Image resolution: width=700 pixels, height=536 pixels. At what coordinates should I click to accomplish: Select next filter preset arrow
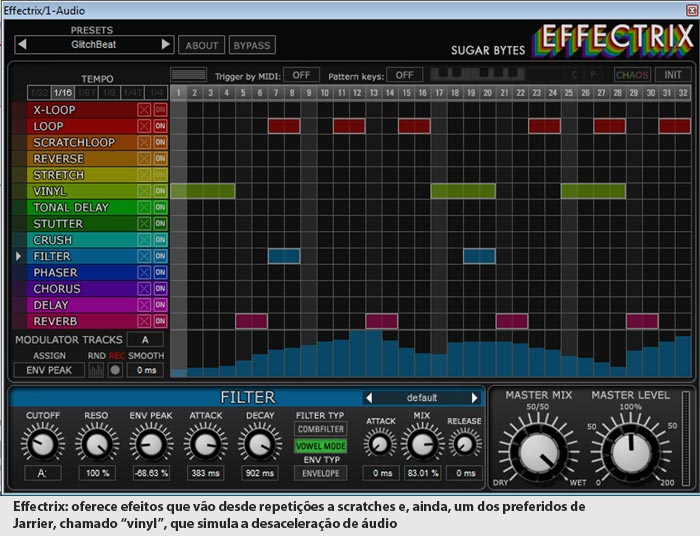click(x=475, y=398)
